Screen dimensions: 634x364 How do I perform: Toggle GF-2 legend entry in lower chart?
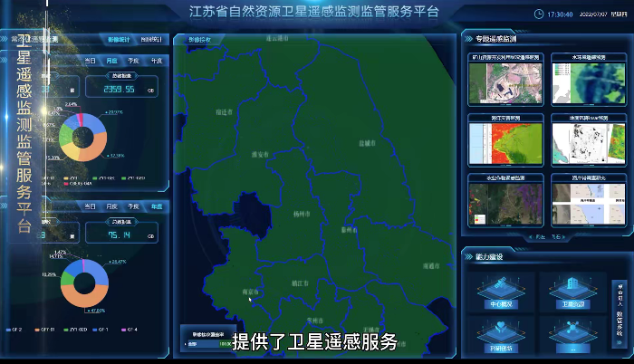[x=14, y=330]
